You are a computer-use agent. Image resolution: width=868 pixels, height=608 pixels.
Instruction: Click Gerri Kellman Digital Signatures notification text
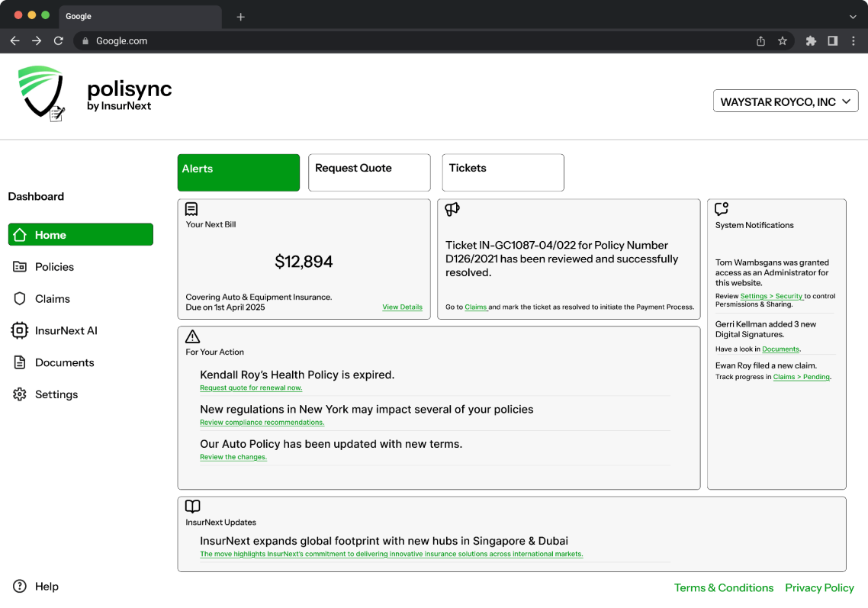tap(766, 329)
